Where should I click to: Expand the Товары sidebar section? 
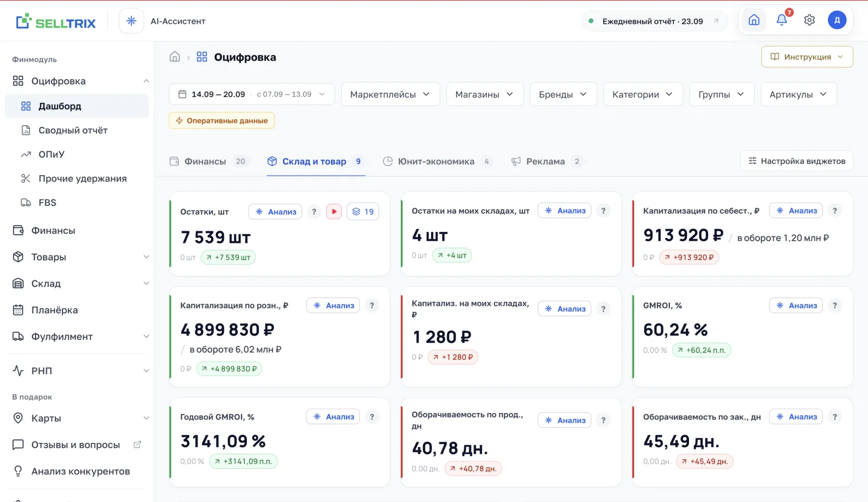pos(146,257)
